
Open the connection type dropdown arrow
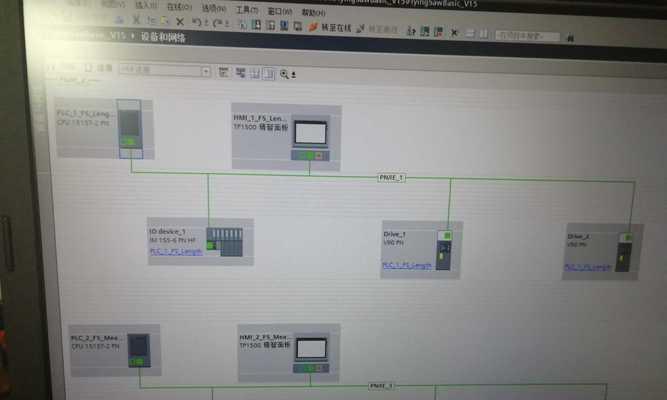pyautogui.click(x=206, y=71)
